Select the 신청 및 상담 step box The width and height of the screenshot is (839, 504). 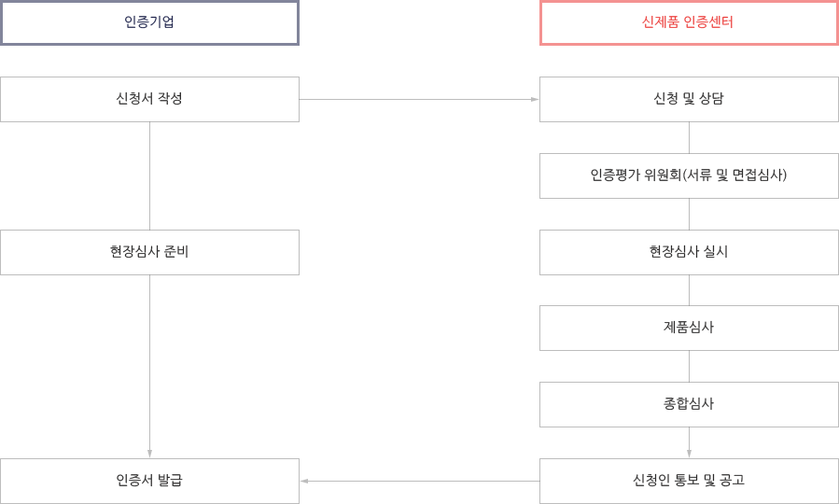pyautogui.click(x=689, y=100)
